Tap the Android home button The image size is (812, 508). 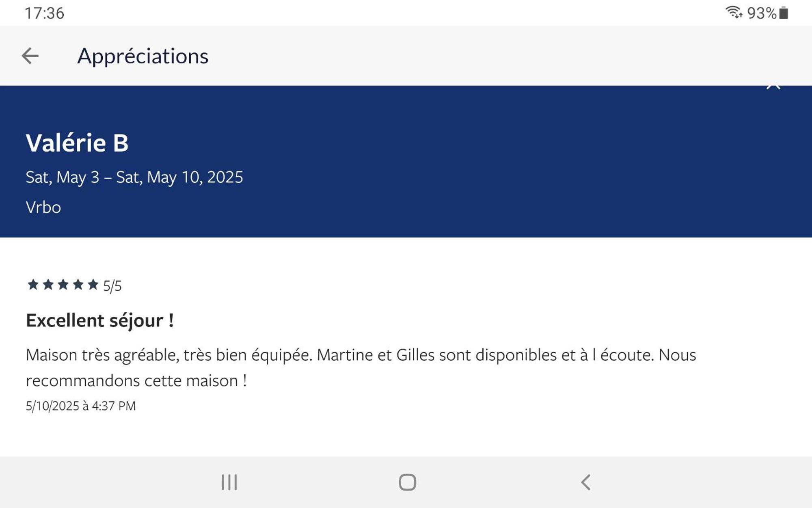tap(407, 482)
